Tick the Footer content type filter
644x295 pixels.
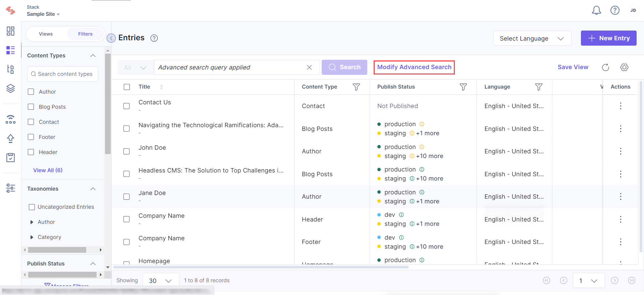pos(31,137)
